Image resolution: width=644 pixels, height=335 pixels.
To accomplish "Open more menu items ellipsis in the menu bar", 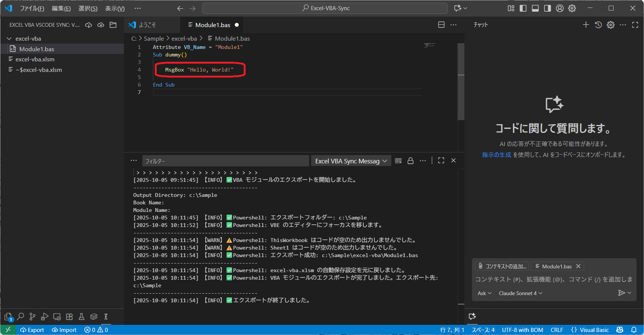I will click(x=137, y=8).
